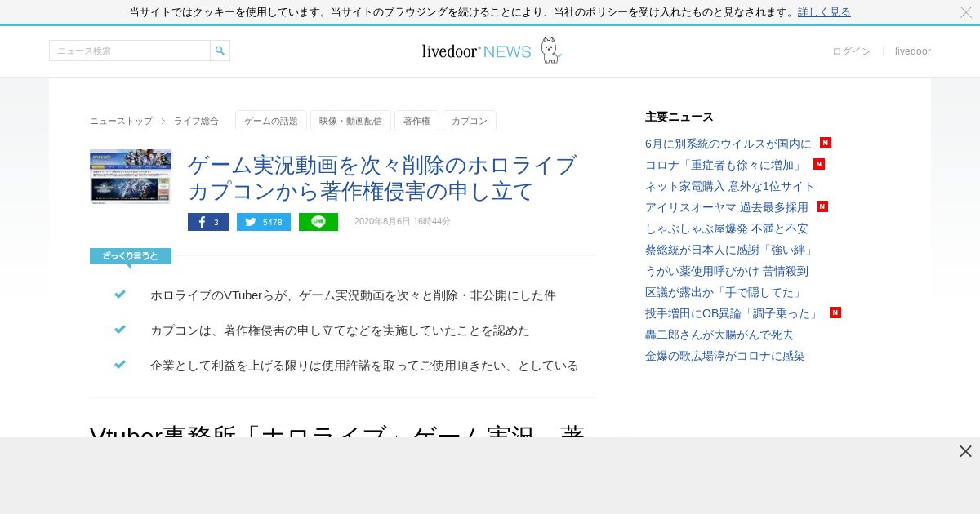Go to ライフ総合 breadcrumb
Viewport: 980px width, 514px height.
tap(196, 121)
